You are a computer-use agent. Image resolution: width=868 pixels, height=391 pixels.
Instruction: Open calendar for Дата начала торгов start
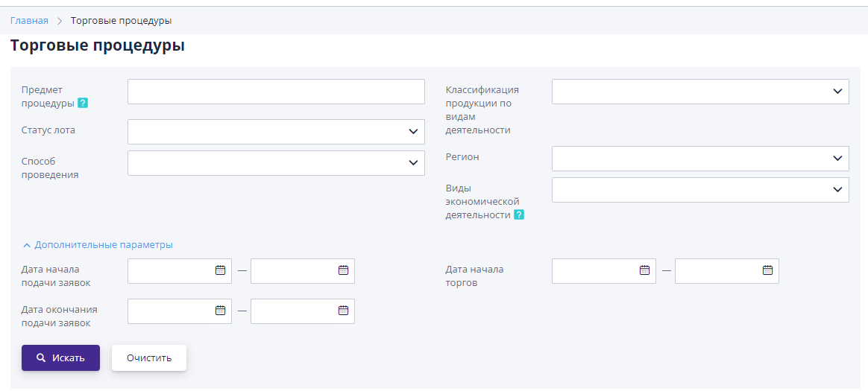coord(644,270)
